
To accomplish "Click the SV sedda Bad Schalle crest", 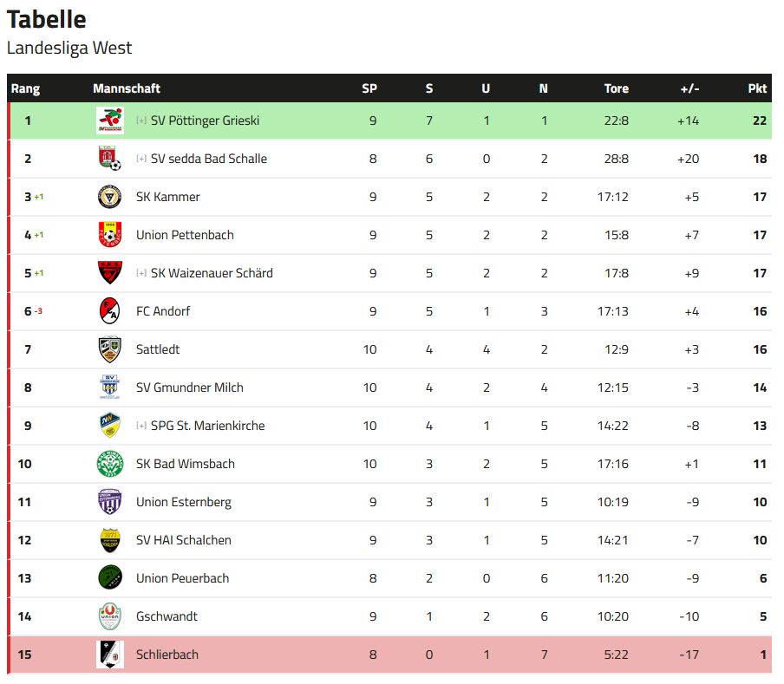I will 110,159.
